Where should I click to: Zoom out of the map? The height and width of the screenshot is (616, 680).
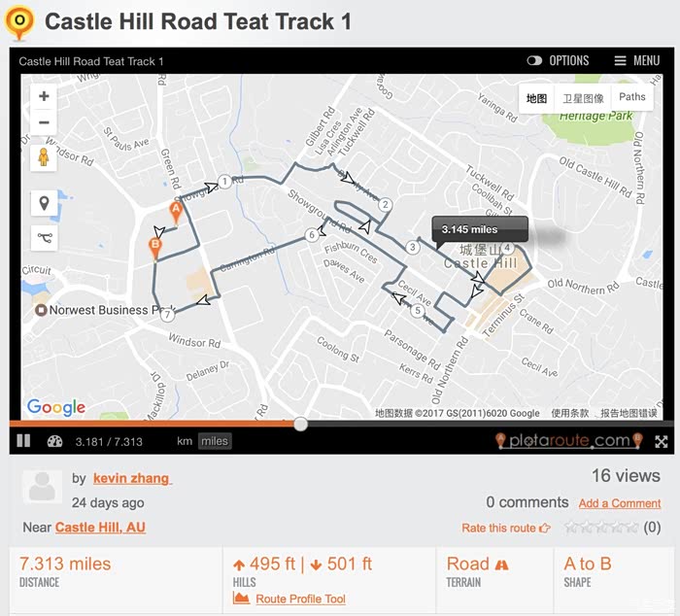[44, 122]
